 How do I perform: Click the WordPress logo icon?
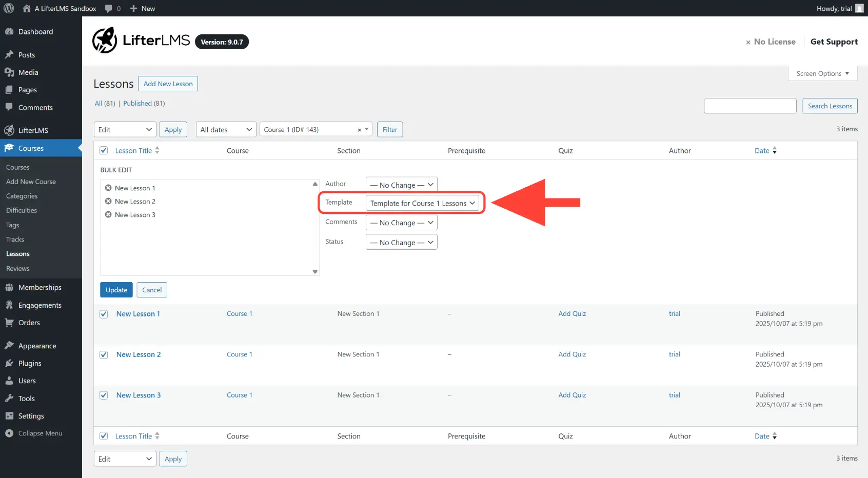click(x=9, y=8)
